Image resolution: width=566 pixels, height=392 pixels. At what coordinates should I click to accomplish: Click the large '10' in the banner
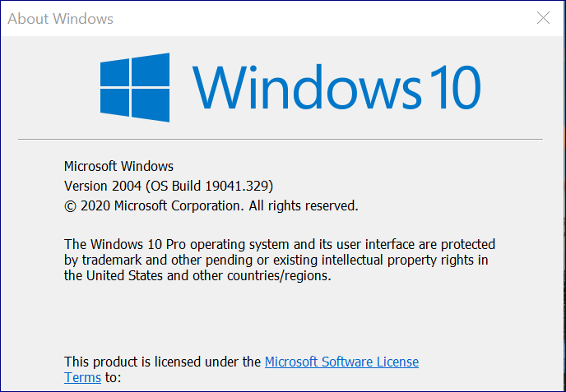click(x=450, y=88)
